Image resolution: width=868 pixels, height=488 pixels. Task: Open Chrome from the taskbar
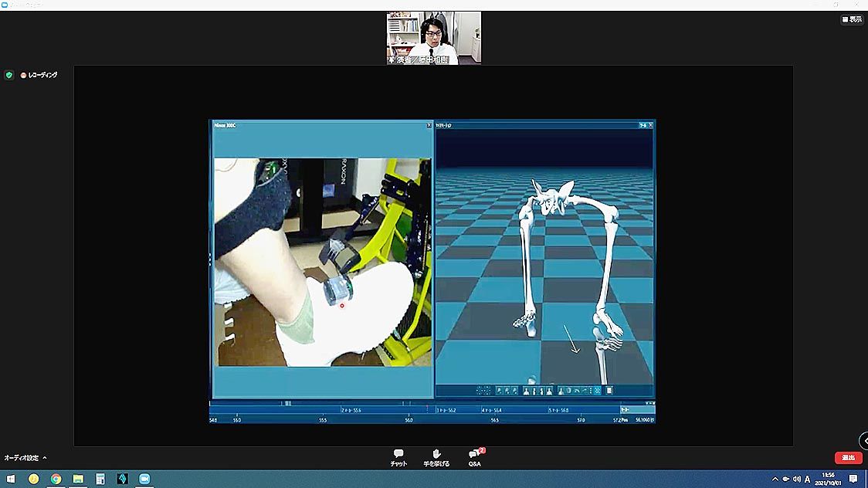[56, 479]
